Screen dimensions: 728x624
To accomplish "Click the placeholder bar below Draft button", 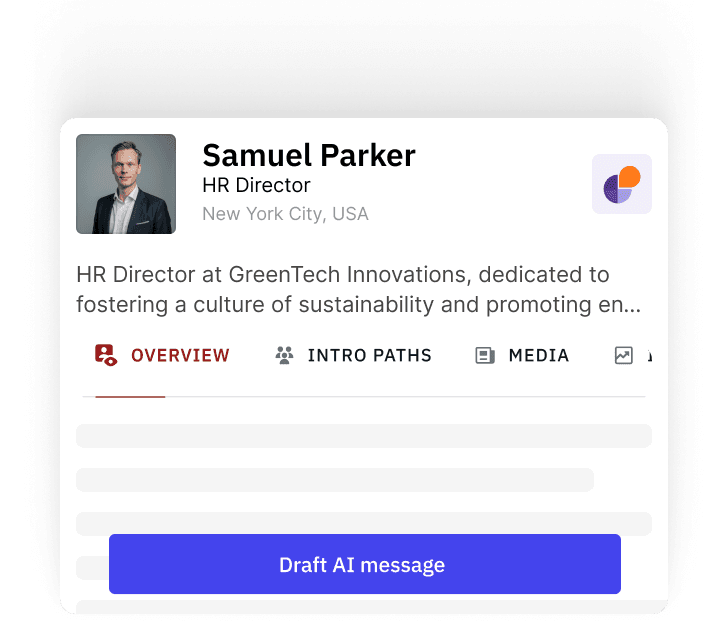I will (364, 606).
